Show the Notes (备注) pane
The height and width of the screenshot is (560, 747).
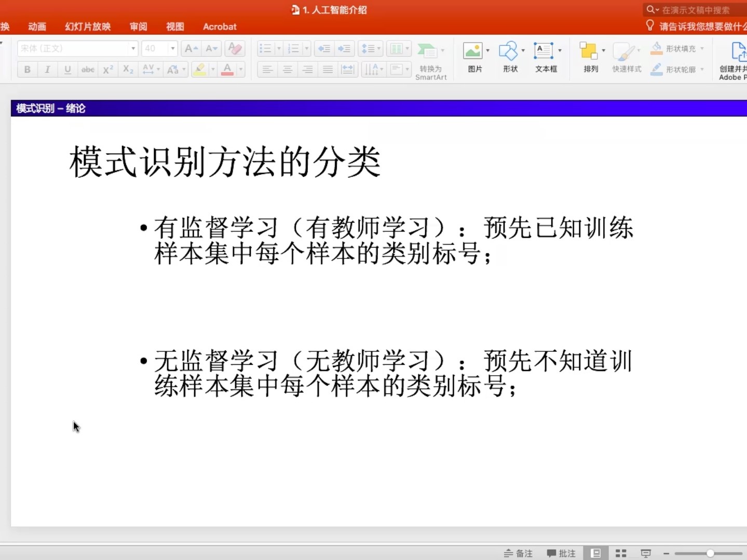coord(518,553)
